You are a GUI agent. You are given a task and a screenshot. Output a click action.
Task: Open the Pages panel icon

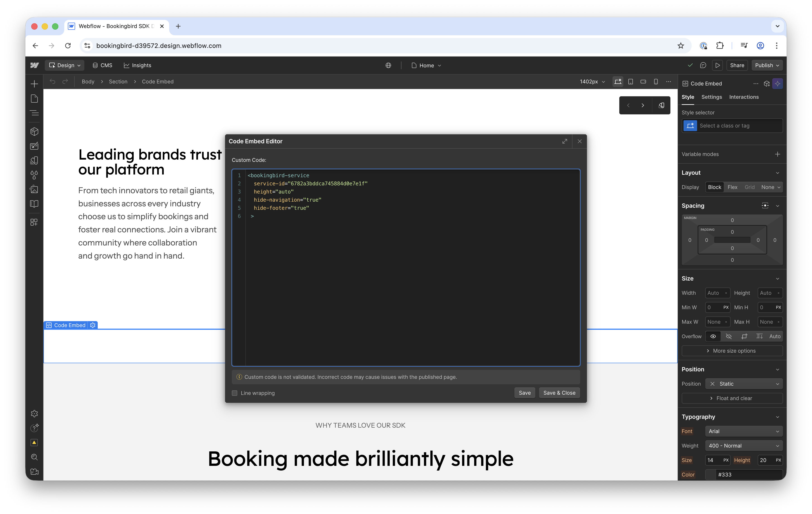(x=34, y=98)
